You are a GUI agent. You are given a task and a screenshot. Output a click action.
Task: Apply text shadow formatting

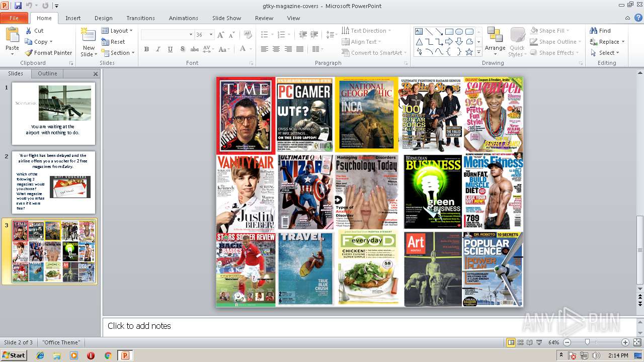click(x=182, y=49)
